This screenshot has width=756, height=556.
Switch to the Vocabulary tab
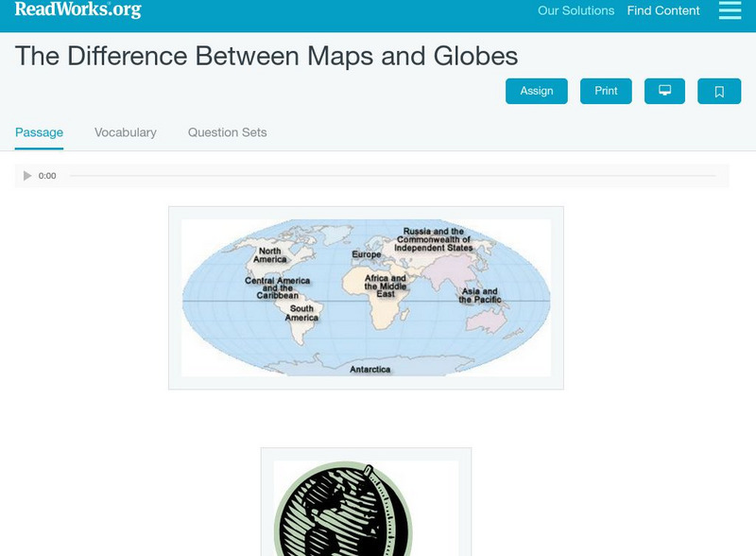coord(126,132)
